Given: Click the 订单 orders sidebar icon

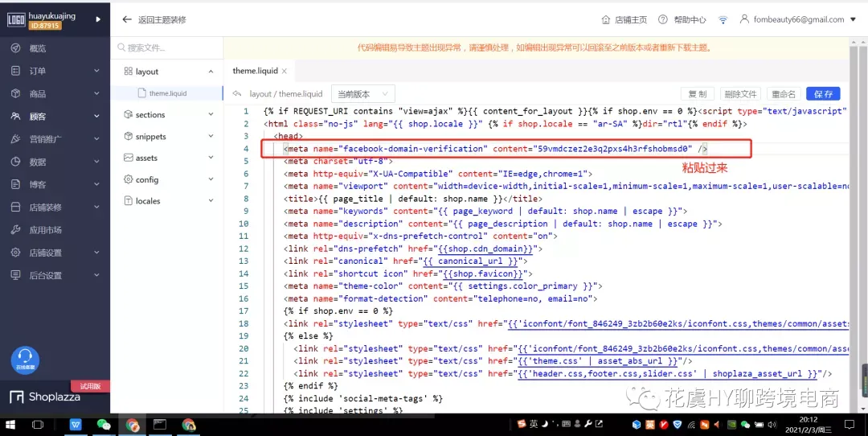Looking at the screenshot, I should (x=15, y=71).
